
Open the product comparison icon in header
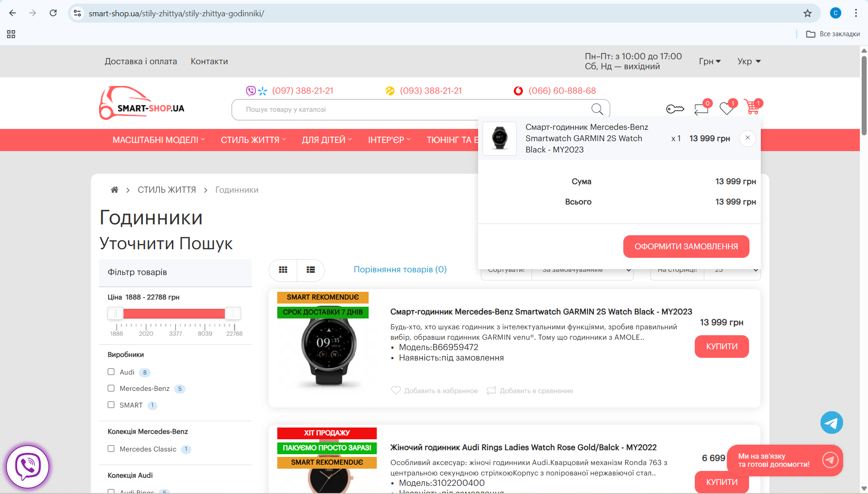(x=701, y=109)
